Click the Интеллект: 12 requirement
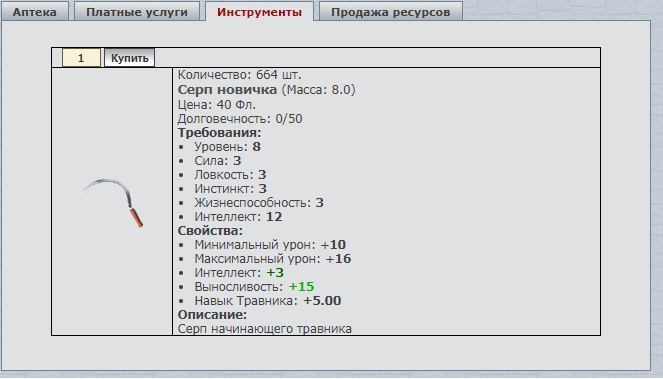663x379 pixels. coord(238,217)
